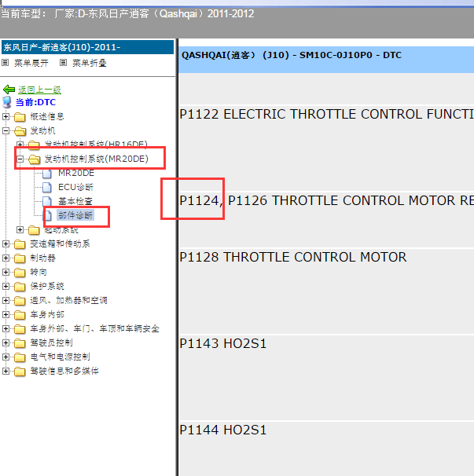This screenshot has height=476, width=474.
Task: Collapse the 发动机 tree node
Action: pyautogui.click(x=6, y=131)
